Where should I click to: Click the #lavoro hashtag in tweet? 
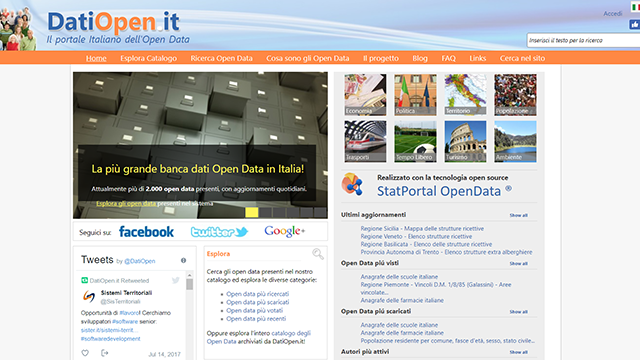[129, 313]
